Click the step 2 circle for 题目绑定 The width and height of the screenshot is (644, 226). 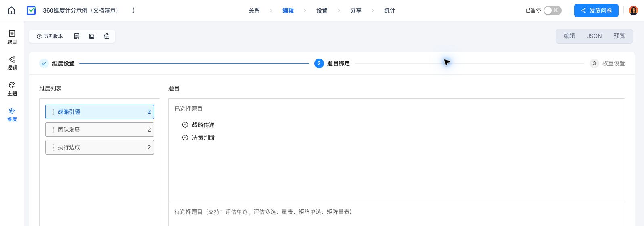[319, 63]
